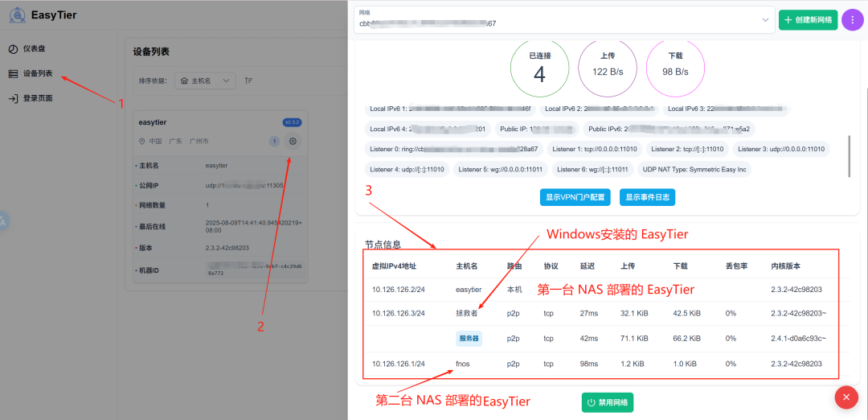This screenshot has width=868, height=420.
Task: Click the 丢包率 column header
Action: [x=736, y=266]
